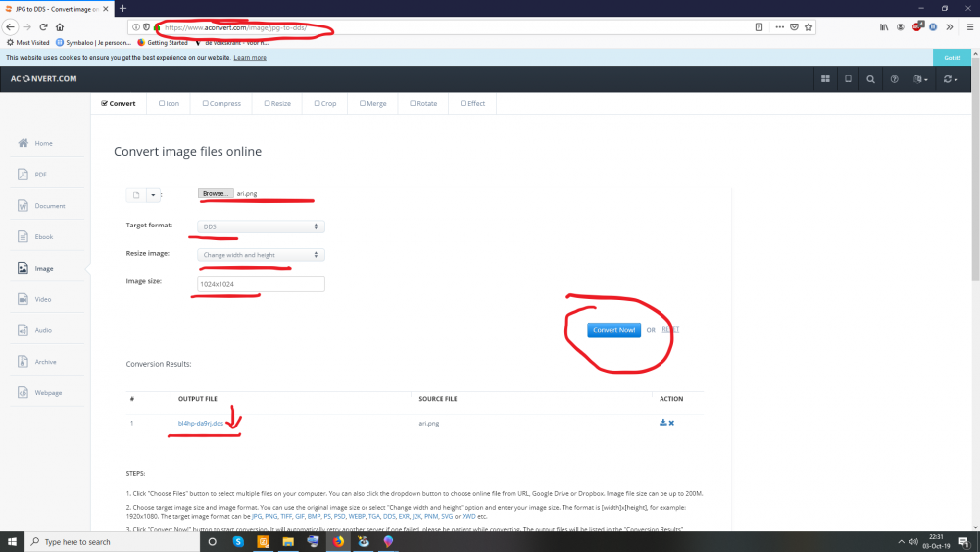This screenshot has height=552, width=980.
Task: Open the language selector dropdown in header
Action: (x=920, y=79)
